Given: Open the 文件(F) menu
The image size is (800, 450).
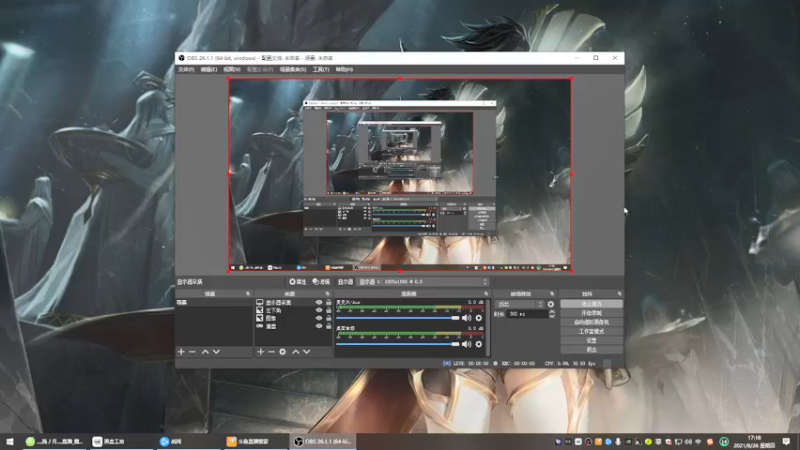Looking at the screenshot, I should click(x=186, y=69).
